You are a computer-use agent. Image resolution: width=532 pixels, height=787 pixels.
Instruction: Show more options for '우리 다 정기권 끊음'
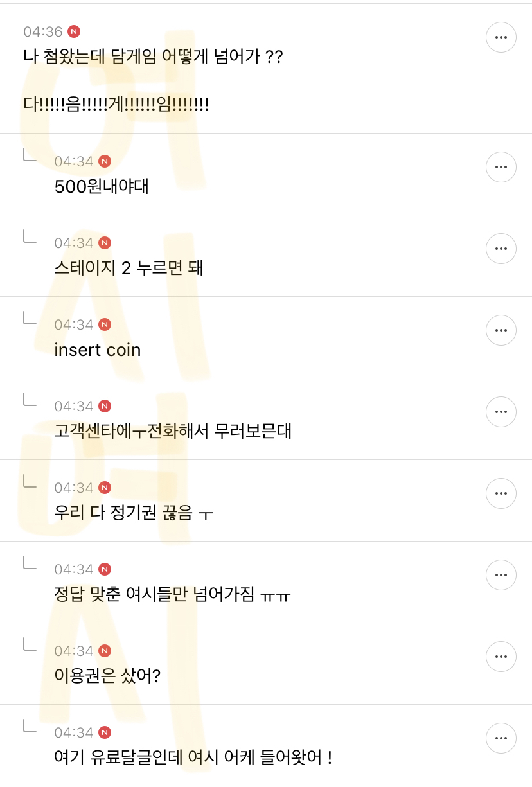click(501, 493)
